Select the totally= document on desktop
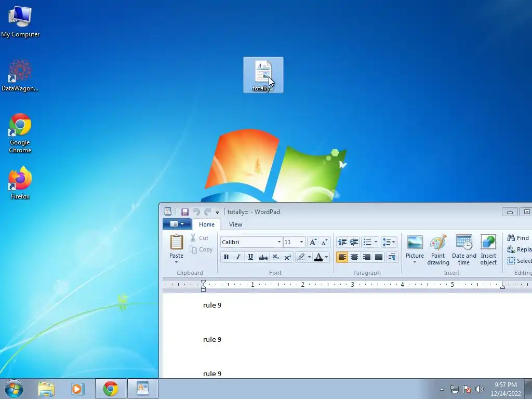The height and width of the screenshot is (399, 532). 263,75
